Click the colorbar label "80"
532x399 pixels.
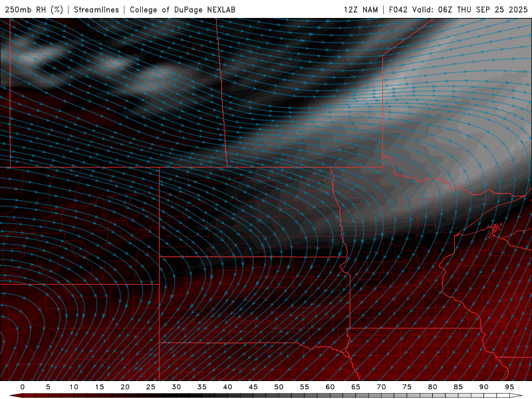[433, 387]
